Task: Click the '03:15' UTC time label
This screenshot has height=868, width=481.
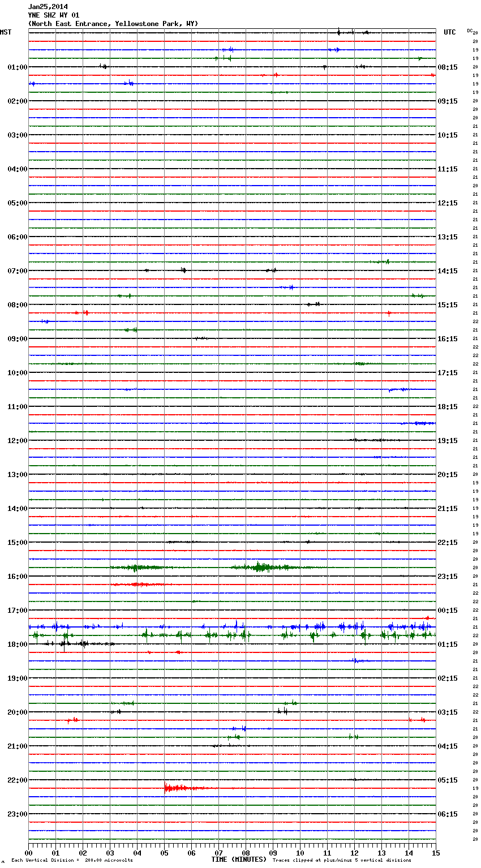Action: coord(448,712)
